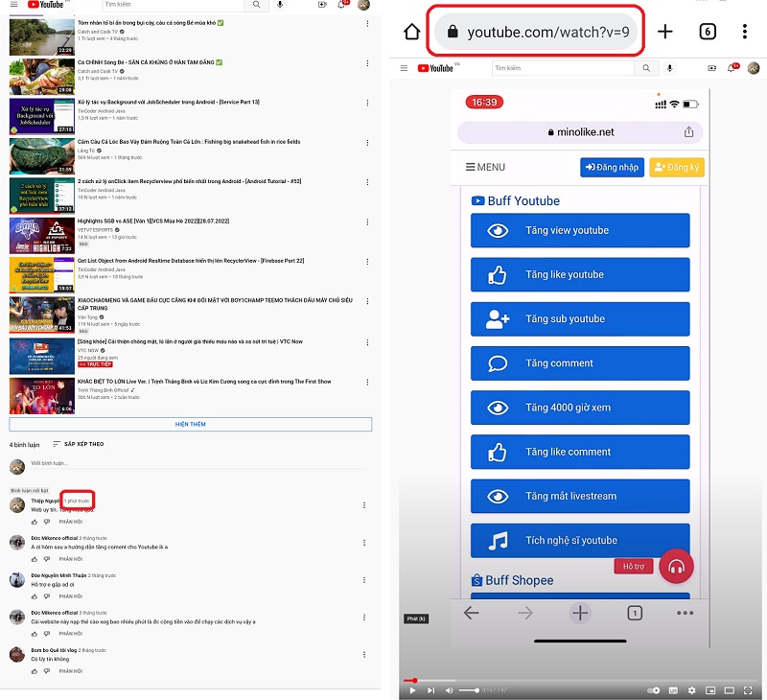Image resolution: width=767 pixels, height=700 pixels.
Task: Play the video with the play button
Action: click(x=412, y=690)
